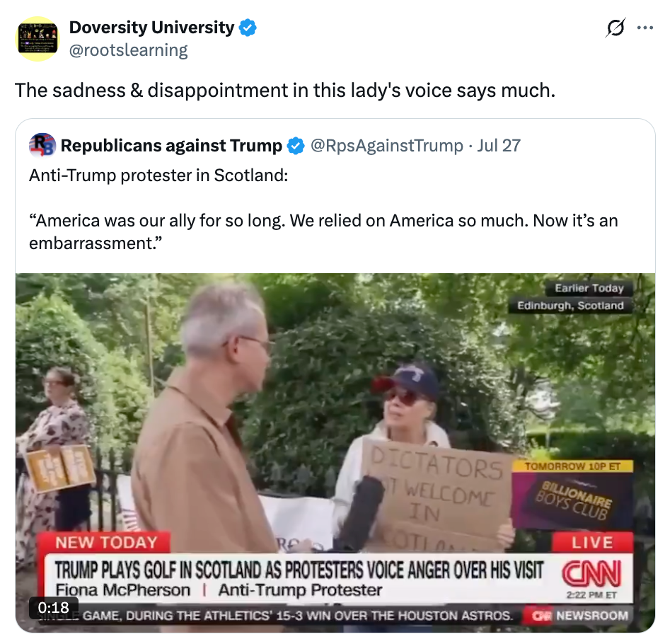
Task: Click Doversity University's blue verified badge
Action: coord(248,28)
